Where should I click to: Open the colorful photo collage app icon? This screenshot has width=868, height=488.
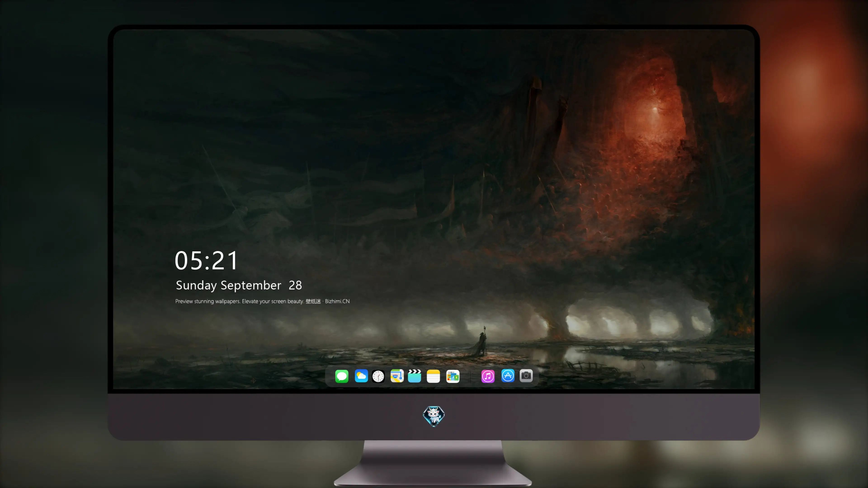pos(453,376)
